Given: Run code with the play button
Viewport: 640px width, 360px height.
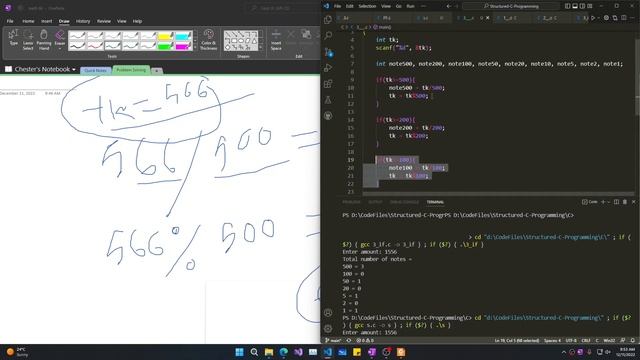Looking at the screenshot, I should 593,18.
